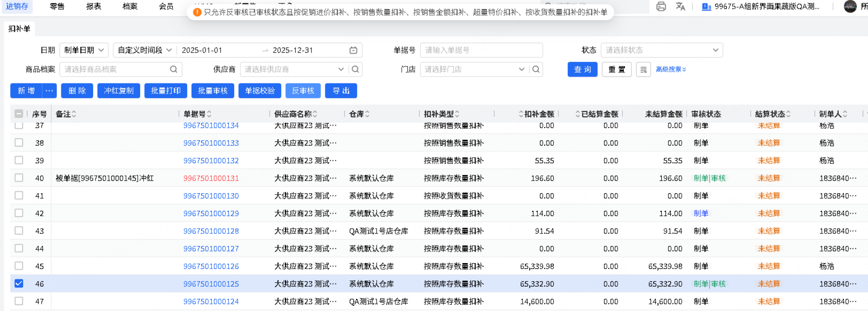Screen dimensions: 868x311
Task: Check the row 43 checkbox
Action: coord(19,230)
